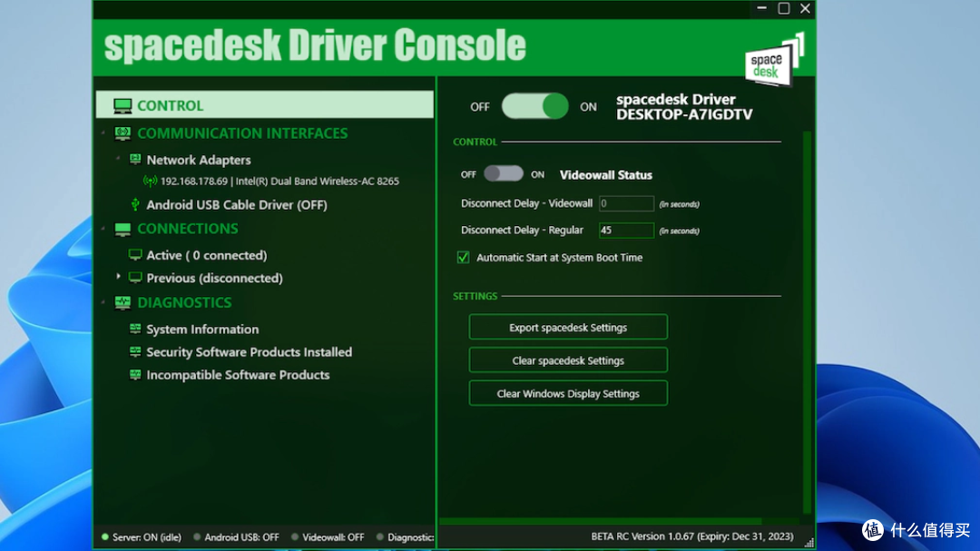Expand the Previous (disconnected) arrow
The height and width of the screenshot is (551, 980).
tap(118, 277)
